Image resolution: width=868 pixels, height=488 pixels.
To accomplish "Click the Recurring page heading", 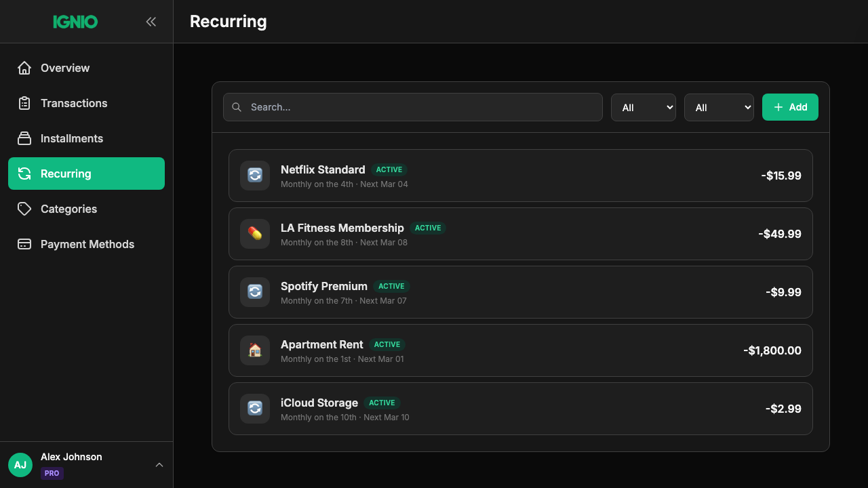I will click(x=229, y=22).
